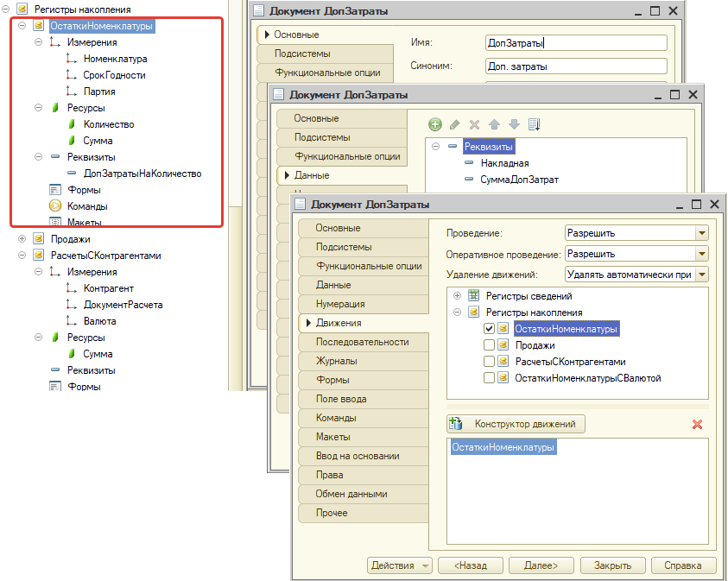
Task: Click the ДопЗатратыНаКоличество attribute icon
Action: pos(72,174)
